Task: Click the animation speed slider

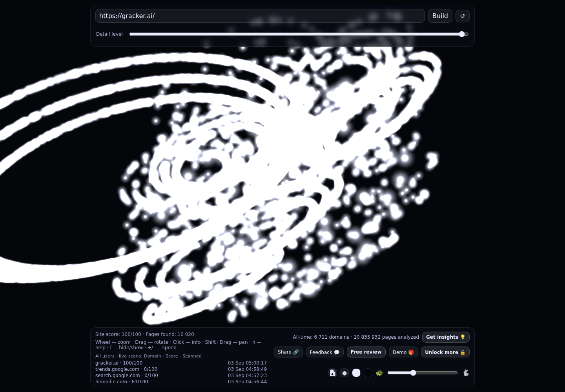Action: (423, 373)
